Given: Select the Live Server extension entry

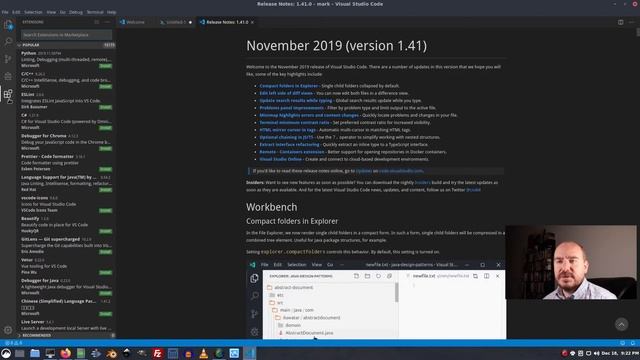Looking at the screenshot, I should tap(67, 325).
